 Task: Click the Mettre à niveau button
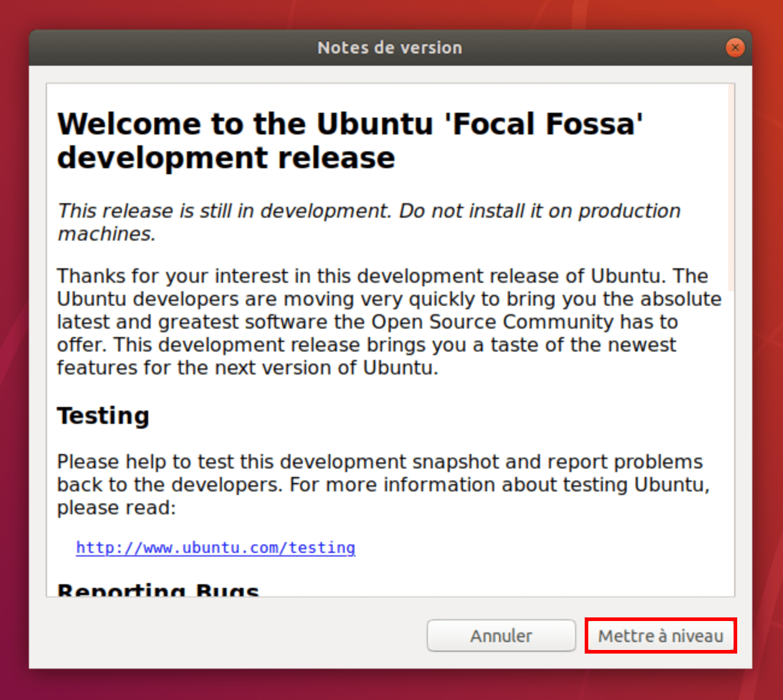click(x=660, y=635)
